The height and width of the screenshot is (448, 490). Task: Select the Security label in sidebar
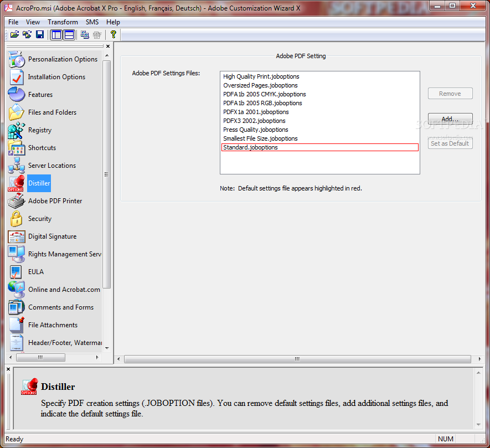40,219
